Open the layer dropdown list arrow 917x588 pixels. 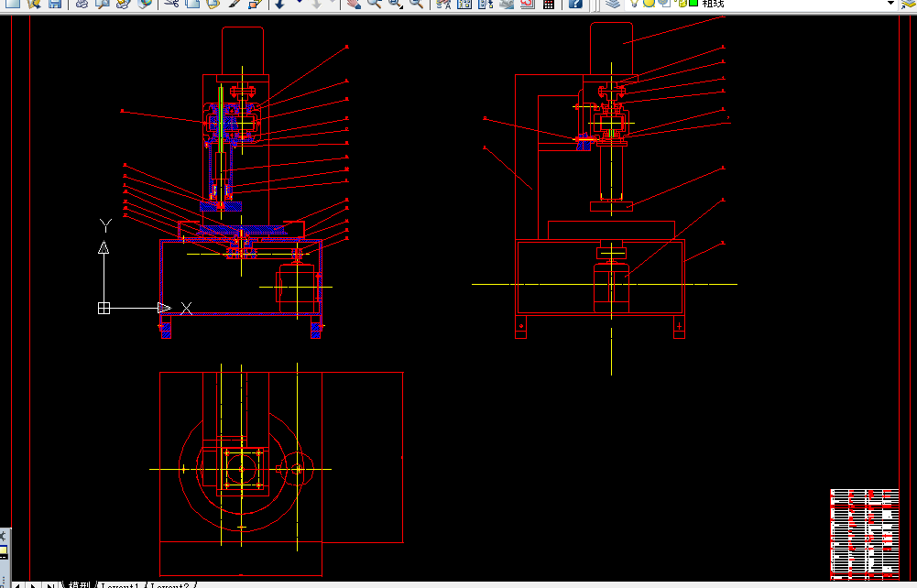point(890,3)
